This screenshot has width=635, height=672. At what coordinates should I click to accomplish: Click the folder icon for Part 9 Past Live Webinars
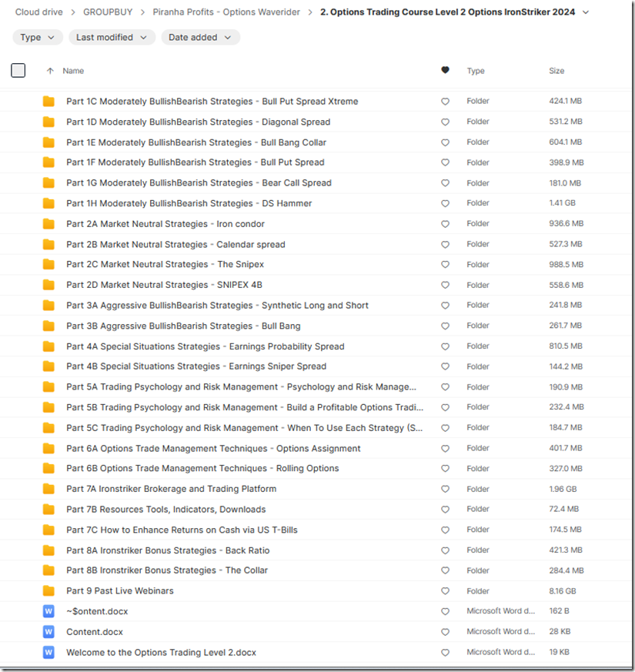coord(49,591)
